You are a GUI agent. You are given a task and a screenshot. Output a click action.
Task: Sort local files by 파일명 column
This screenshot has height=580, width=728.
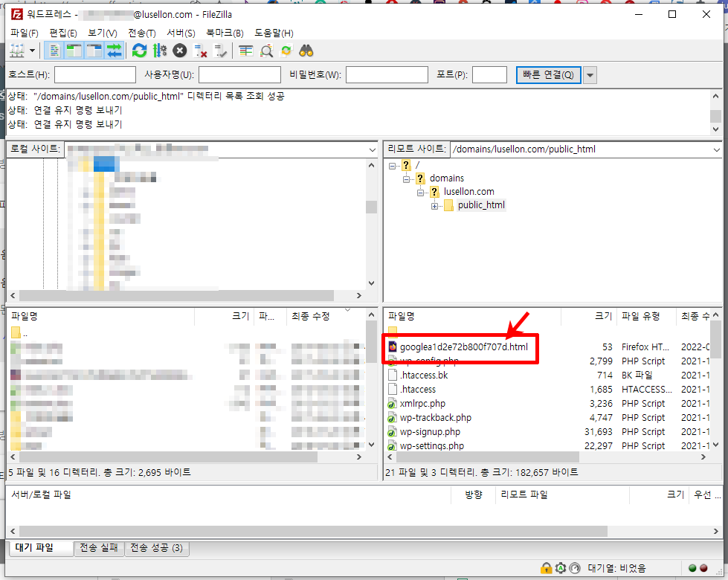click(100, 316)
